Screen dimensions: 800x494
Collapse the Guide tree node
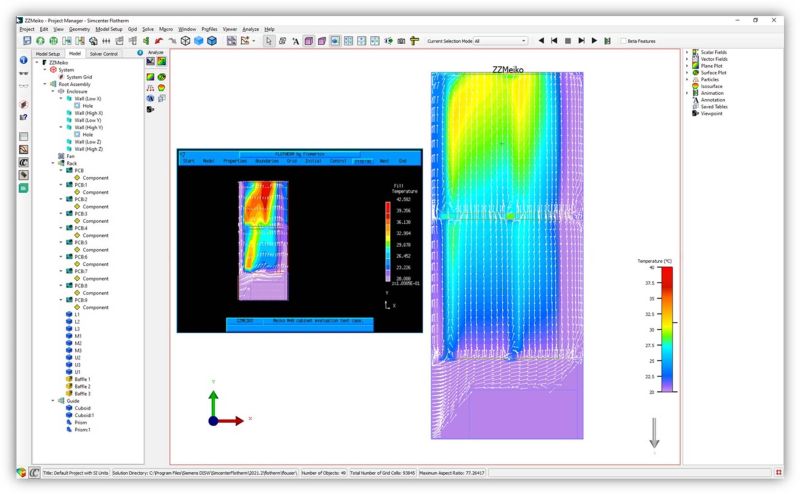[x=53, y=401]
